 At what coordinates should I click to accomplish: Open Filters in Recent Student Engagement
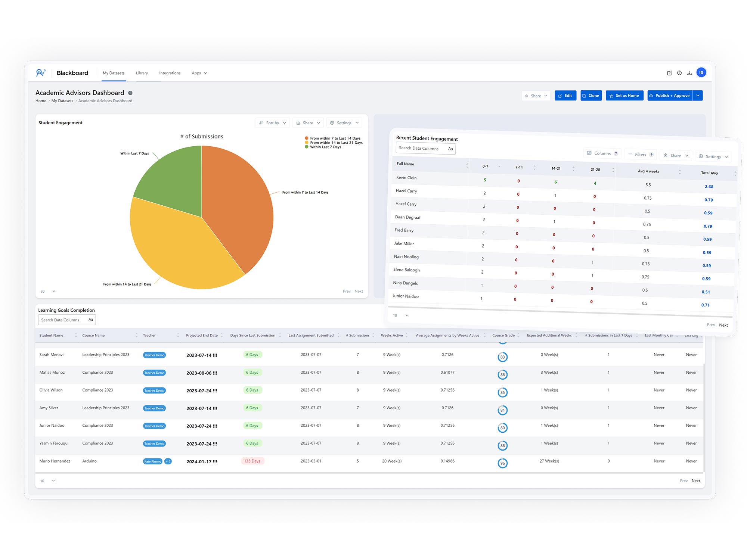640,155
